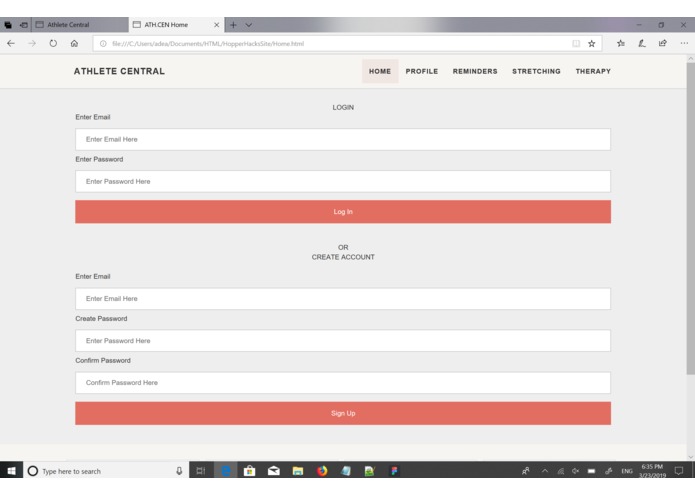This screenshot has width=695, height=494.
Task: Open the browser home page icon
Action: tap(74, 43)
